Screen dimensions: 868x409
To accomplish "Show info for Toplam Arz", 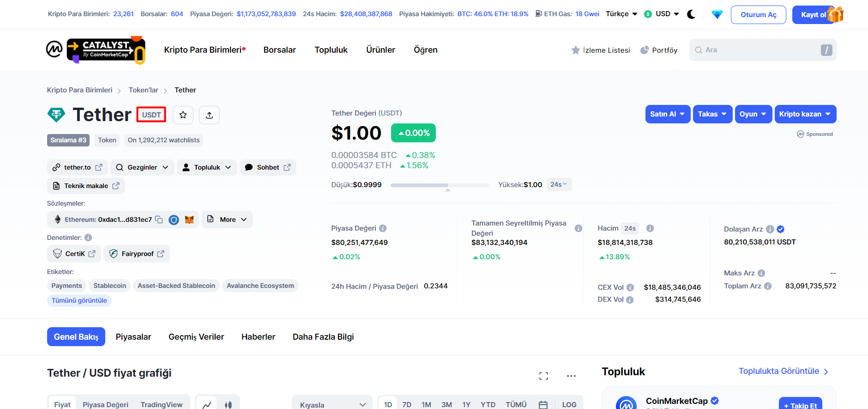I will pos(768,286).
